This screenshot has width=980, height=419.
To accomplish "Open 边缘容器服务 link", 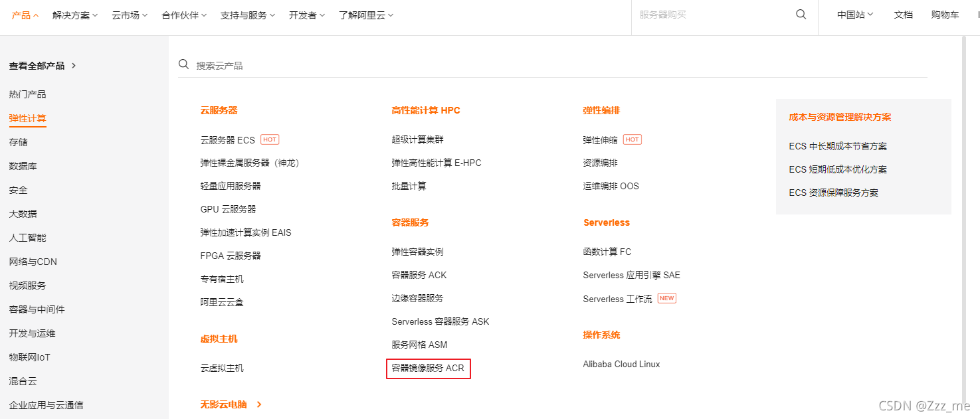I will (417, 298).
